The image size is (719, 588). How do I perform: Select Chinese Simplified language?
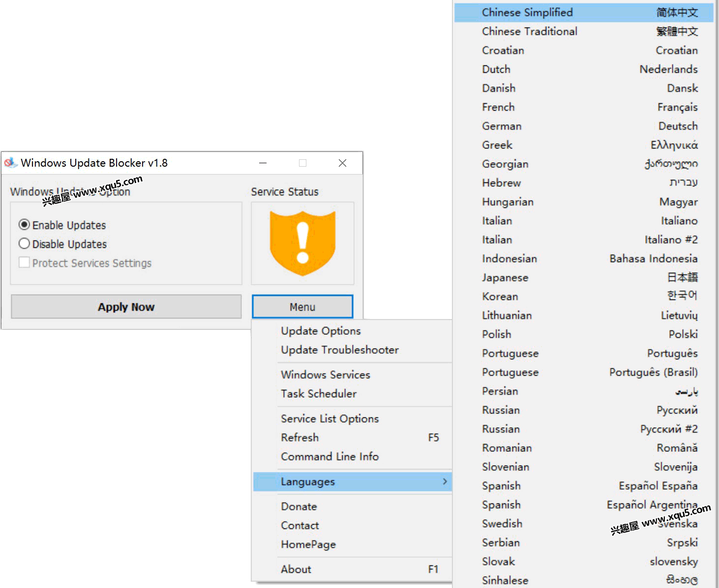point(584,12)
